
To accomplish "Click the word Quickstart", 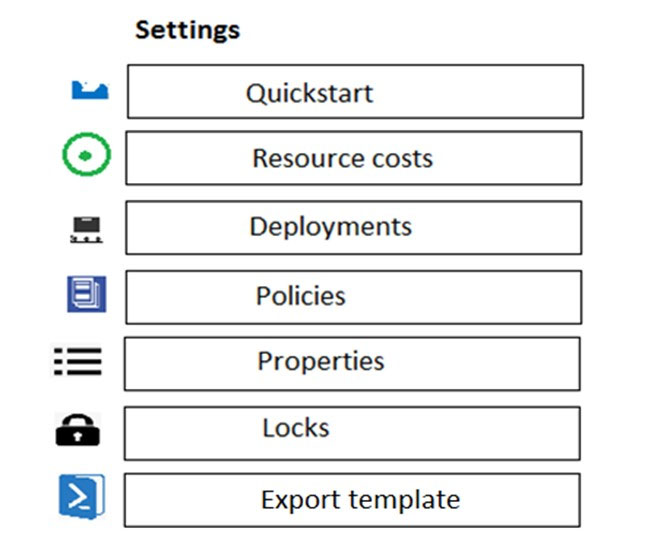I will coord(310,93).
